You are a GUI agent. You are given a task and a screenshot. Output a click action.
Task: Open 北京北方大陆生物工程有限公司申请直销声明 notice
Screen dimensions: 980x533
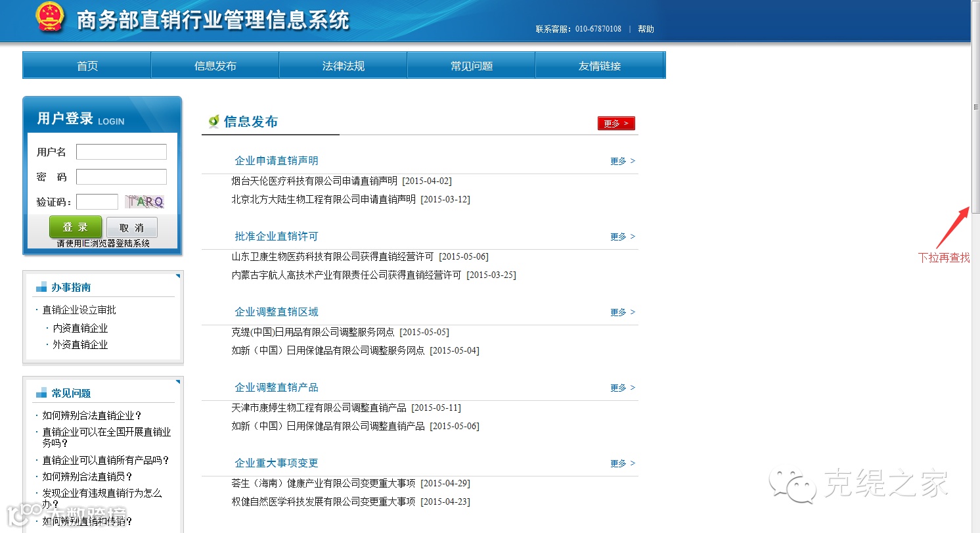[324, 199]
